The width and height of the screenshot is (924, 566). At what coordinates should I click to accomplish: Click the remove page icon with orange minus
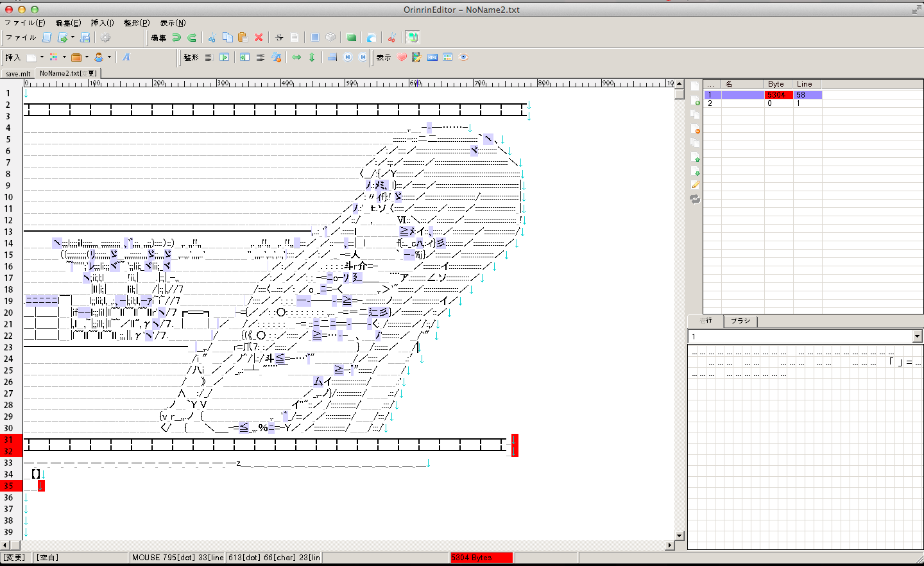click(695, 129)
